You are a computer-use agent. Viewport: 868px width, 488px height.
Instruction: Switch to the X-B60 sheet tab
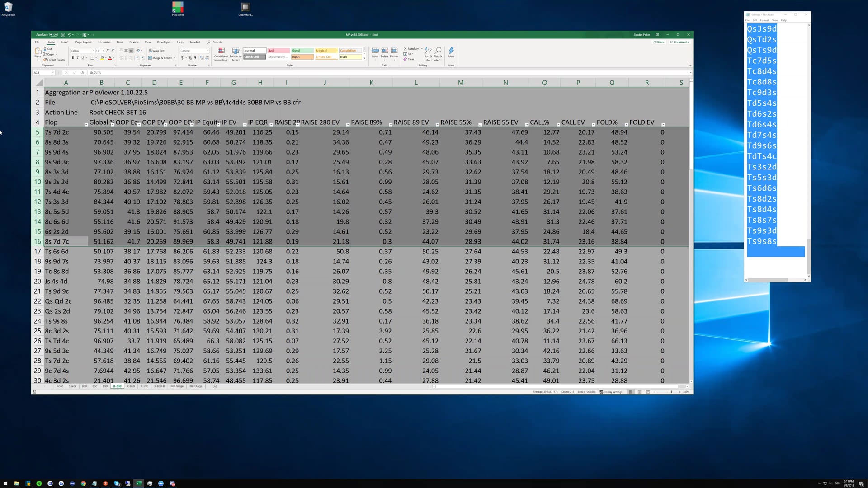tap(131, 386)
